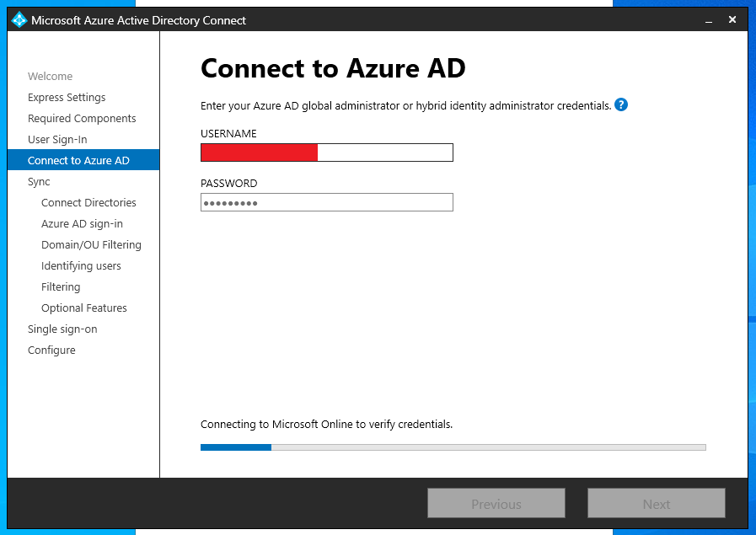
Task: Select Connect Directories under Sync
Action: [88, 203]
